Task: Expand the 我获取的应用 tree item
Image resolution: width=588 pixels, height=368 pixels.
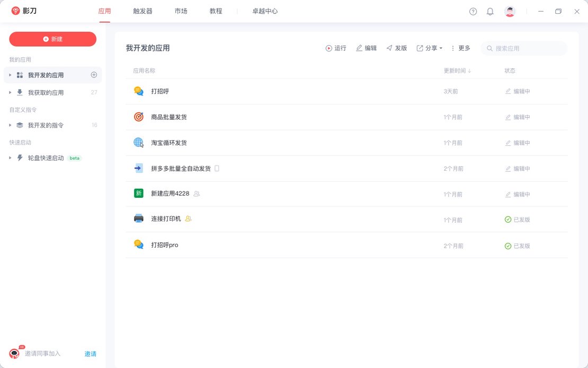Action: 10,92
